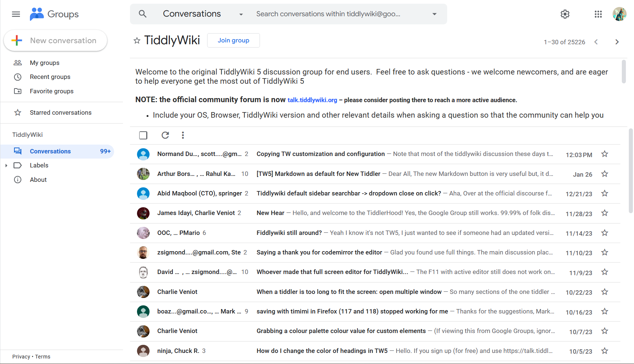Viewport: 634px width, 364px height.
Task: Click the welcome message scrollbar
Action: pos(624,72)
